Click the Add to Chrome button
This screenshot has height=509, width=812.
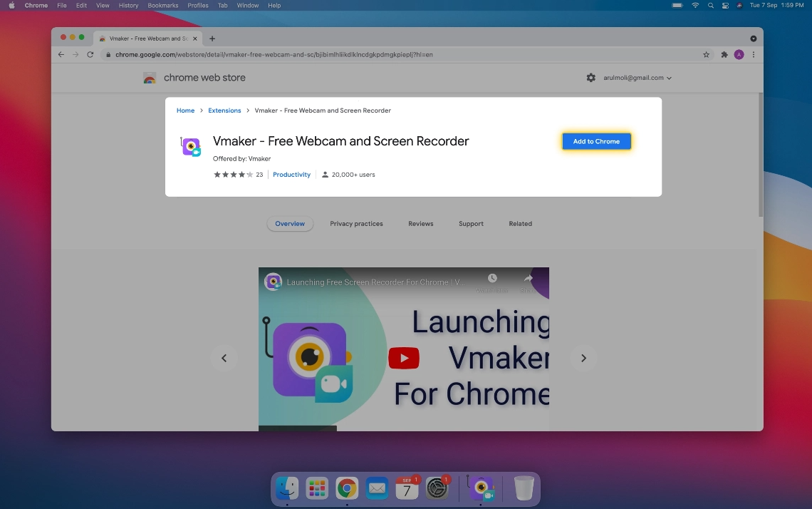click(x=596, y=141)
